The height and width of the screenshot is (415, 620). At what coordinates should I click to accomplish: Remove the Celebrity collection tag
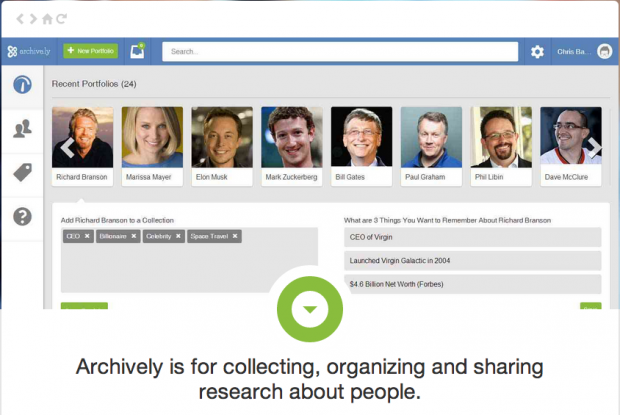[178, 236]
